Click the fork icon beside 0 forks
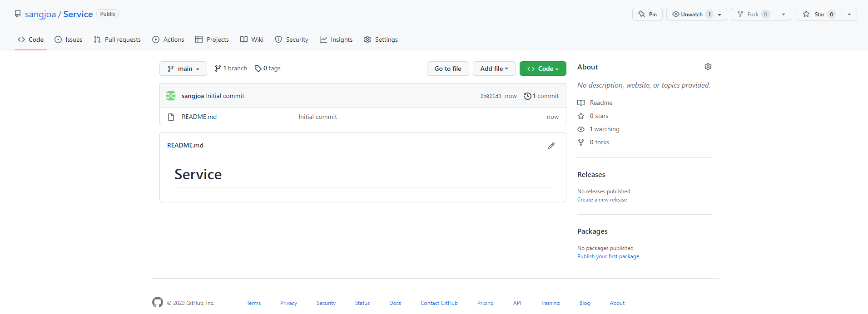 point(581,142)
